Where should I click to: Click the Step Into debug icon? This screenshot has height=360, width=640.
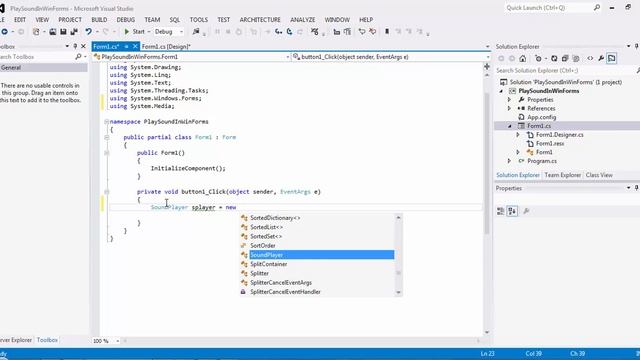click(x=279, y=31)
